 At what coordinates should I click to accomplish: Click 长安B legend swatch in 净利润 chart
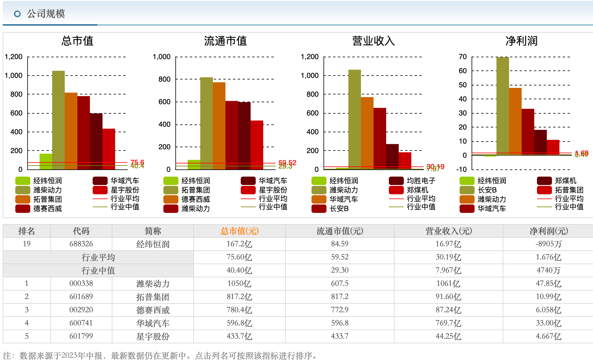(x=467, y=190)
